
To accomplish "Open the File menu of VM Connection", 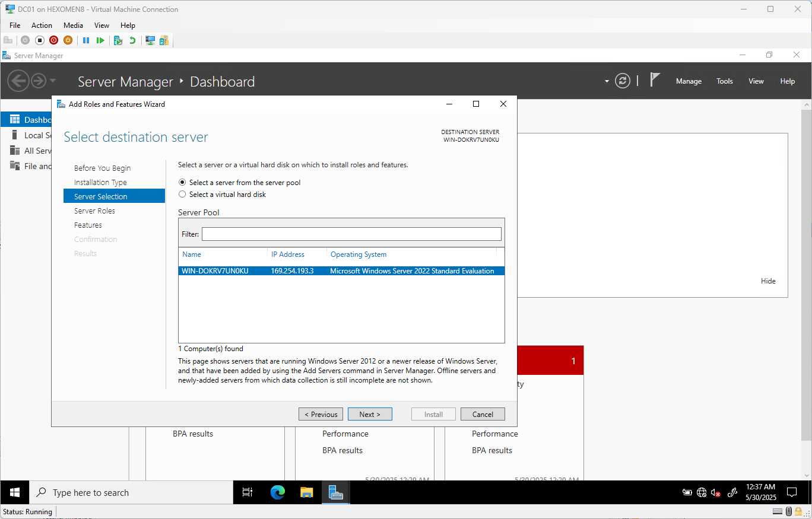I will click(15, 26).
